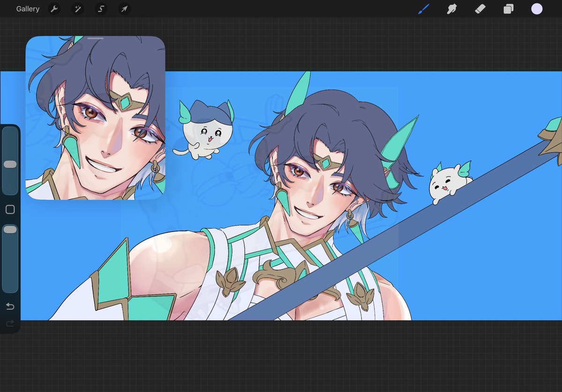Select the Smudge tool

point(452,9)
